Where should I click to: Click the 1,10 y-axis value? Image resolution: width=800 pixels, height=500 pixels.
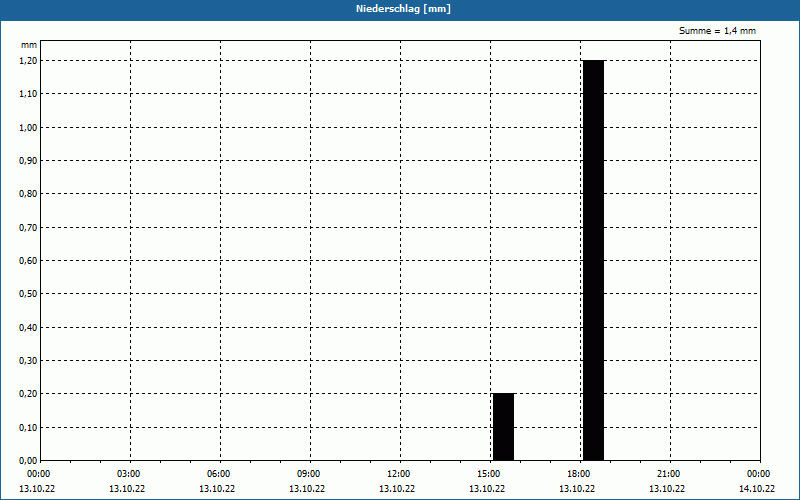(28, 94)
